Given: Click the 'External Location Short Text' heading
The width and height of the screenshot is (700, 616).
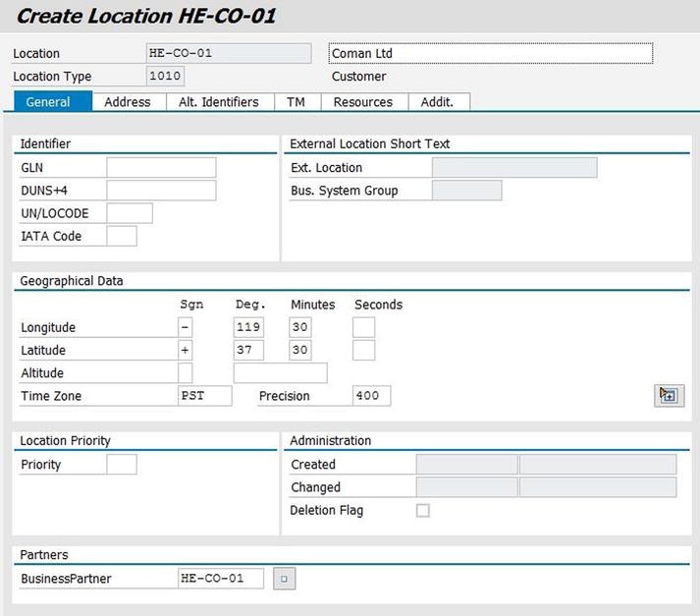Looking at the screenshot, I should tap(370, 143).
